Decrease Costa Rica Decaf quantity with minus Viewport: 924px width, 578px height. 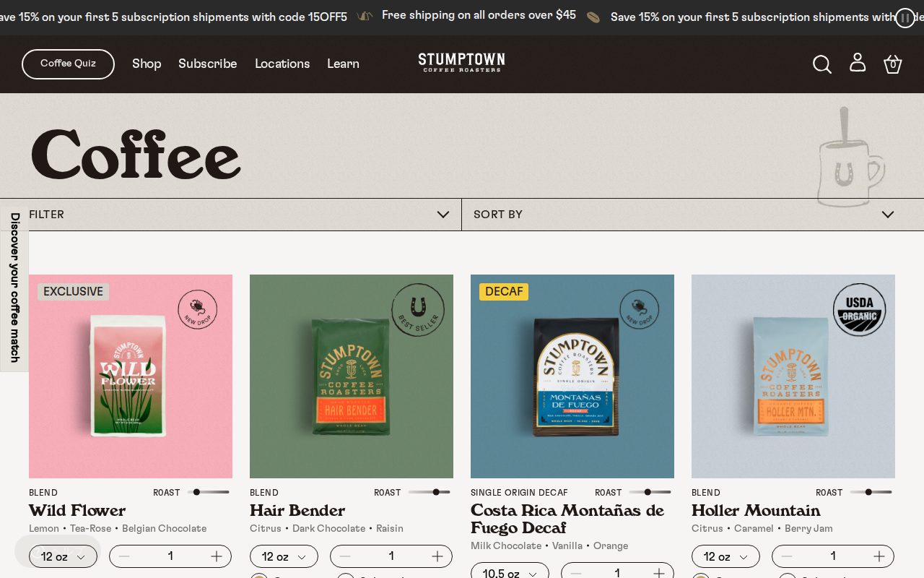(x=576, y=573)
